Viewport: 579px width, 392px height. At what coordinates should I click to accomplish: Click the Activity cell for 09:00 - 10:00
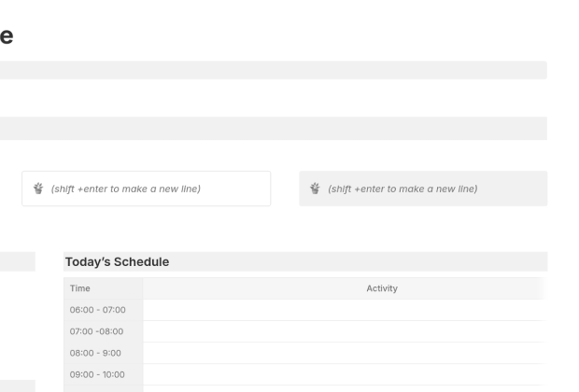pyautogui.click(x=344, y=374)
